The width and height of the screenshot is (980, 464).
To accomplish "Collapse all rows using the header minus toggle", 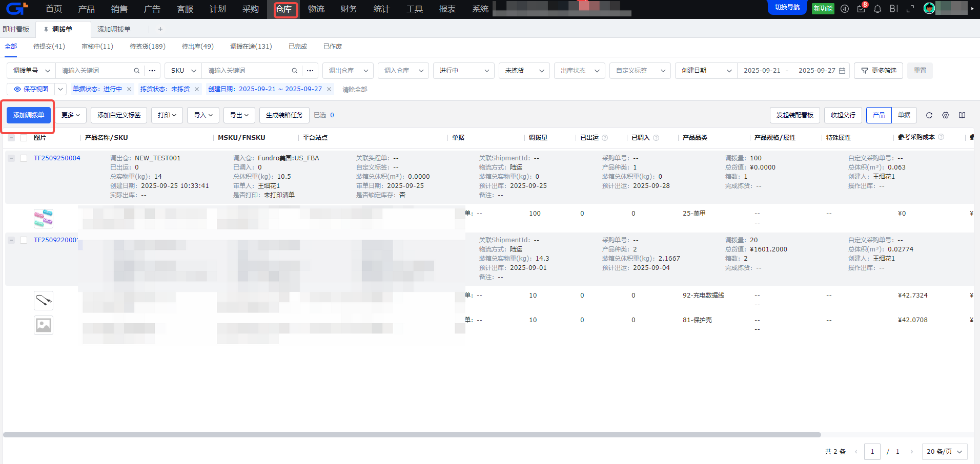I will 11,138.
